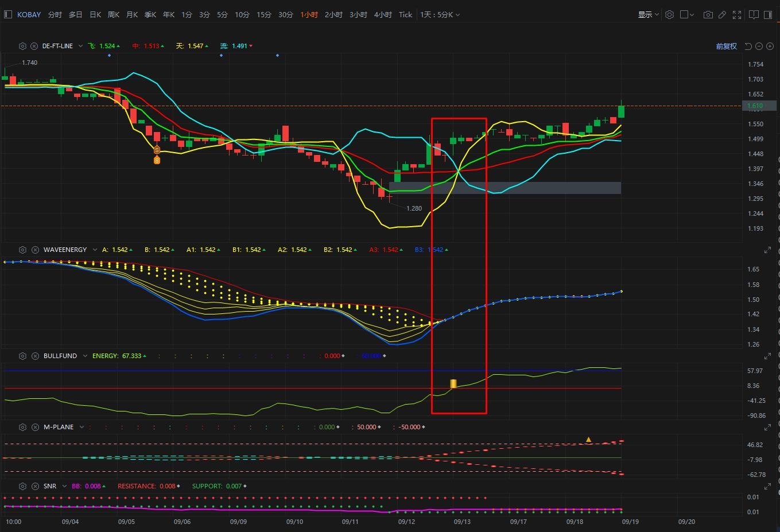Image resolution: width=780 pixels, height=532 pixels.
Task: Switch to 周K timeframe
Action: [114, 14]
